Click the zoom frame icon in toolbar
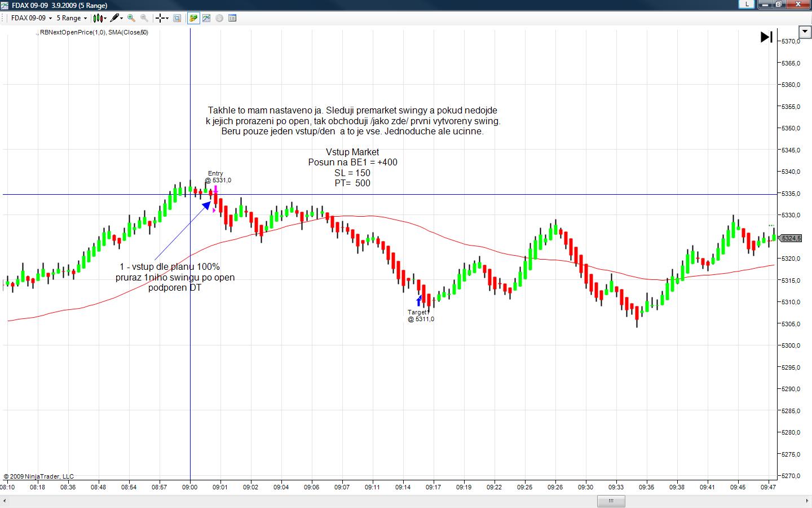The image size is (812, 508). click(177, 18)
